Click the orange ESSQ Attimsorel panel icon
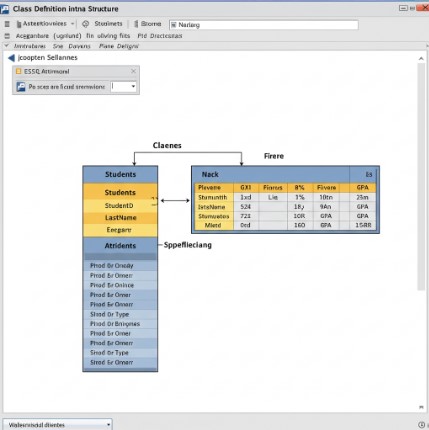Viewport: 429px width, 430px height. (x=19, y=71)
